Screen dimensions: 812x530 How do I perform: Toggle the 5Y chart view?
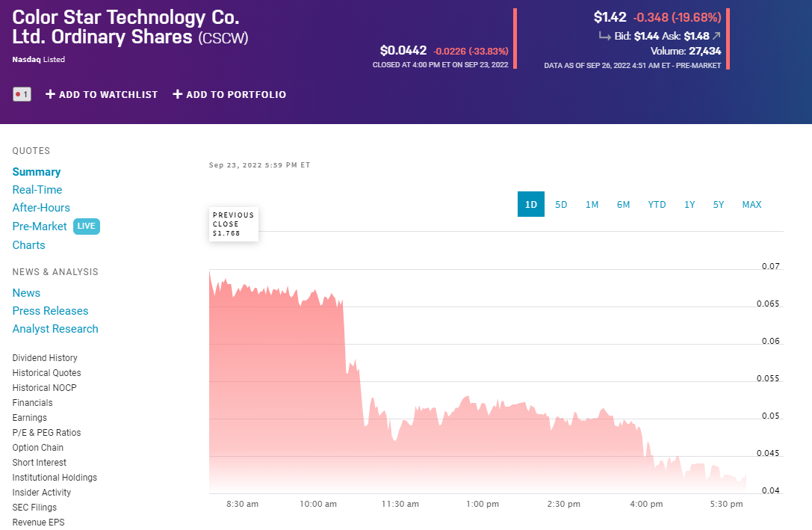click(x=719, y=204)
